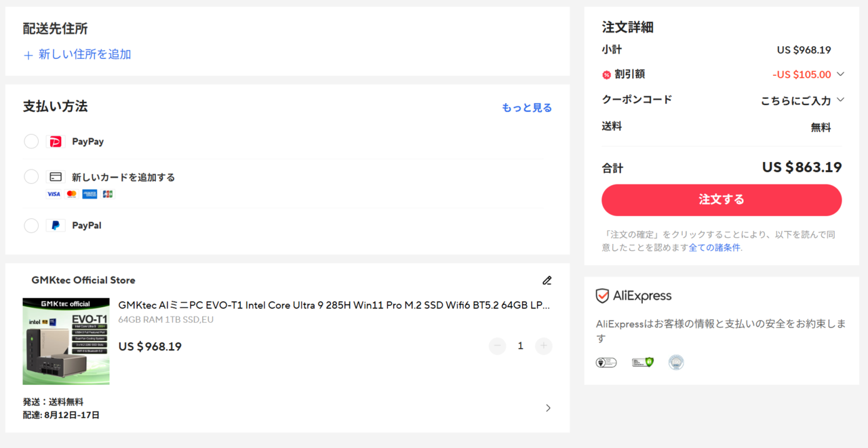Select PayPay radio button

point(31,141)
